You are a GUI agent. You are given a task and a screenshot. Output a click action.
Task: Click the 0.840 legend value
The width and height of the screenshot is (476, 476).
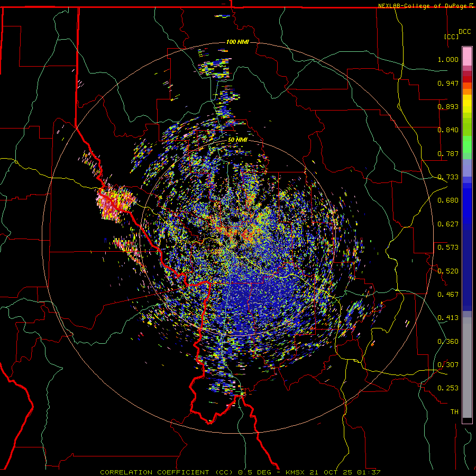coord(448,130)
